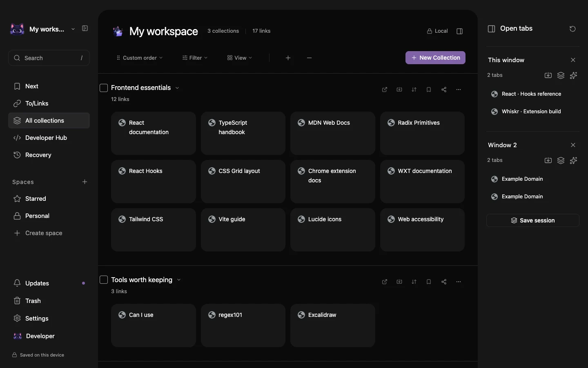Viewport: 588px width, 368px height.
Task: Open all Frontend essentials links in new tabs
Action: (385, 90)
